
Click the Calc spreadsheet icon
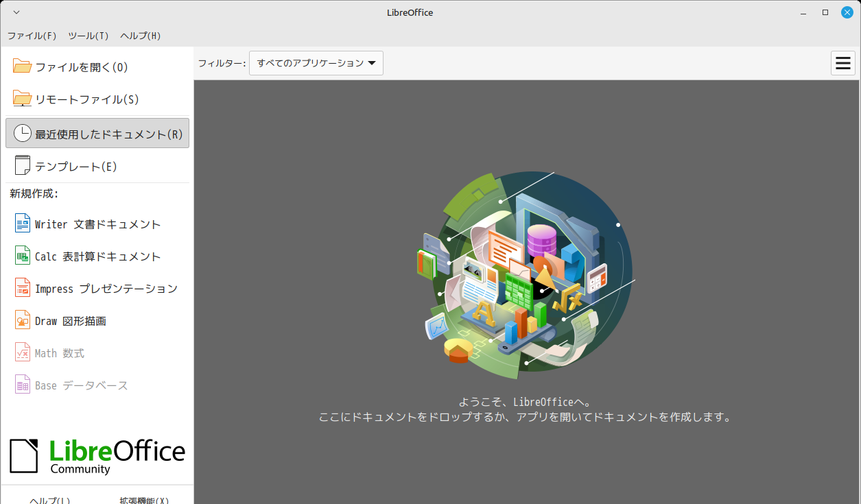(23, 256)
